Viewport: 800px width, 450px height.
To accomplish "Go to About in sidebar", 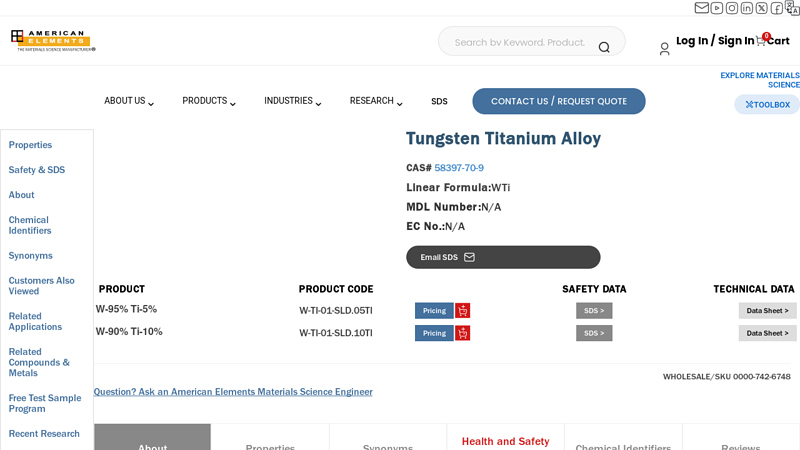I will point(21,195).
